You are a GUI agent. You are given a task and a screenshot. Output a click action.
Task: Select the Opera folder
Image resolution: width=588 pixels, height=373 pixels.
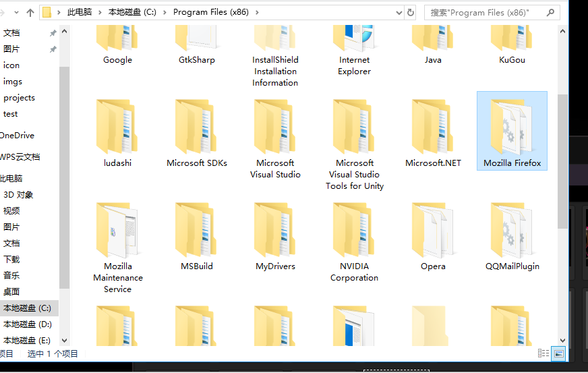[433, 236]
